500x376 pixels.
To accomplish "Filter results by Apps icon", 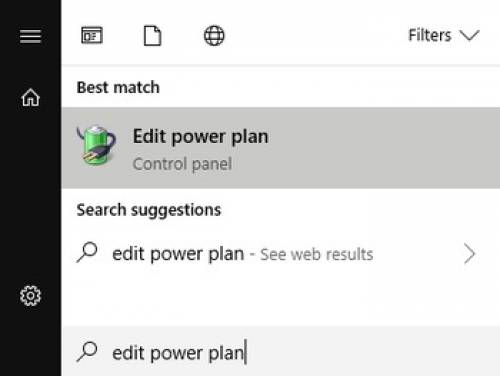I will click(x=92, y=35).
